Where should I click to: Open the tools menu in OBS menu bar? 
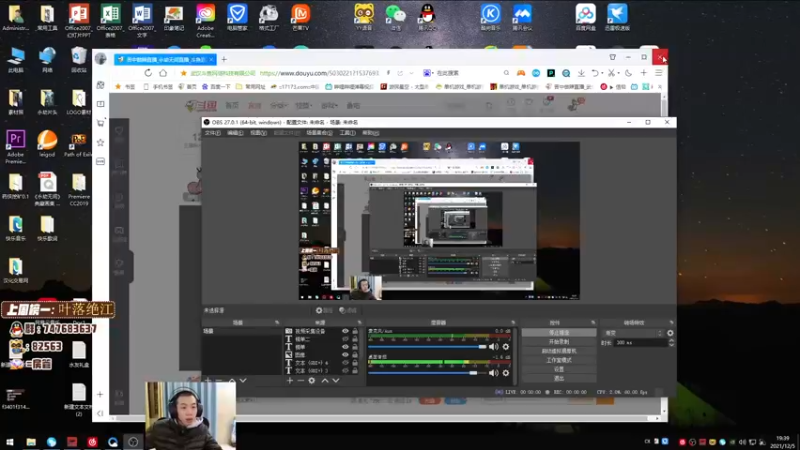[x=347, y=133]
